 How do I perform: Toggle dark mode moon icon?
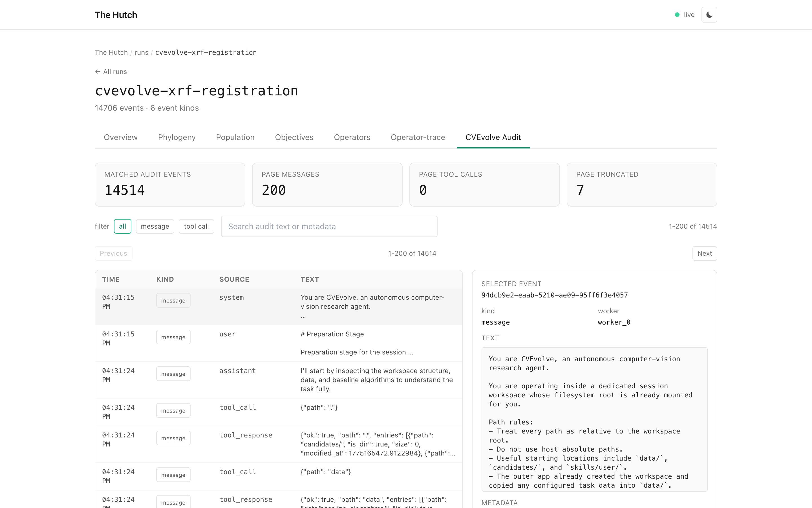click(709, 15)
